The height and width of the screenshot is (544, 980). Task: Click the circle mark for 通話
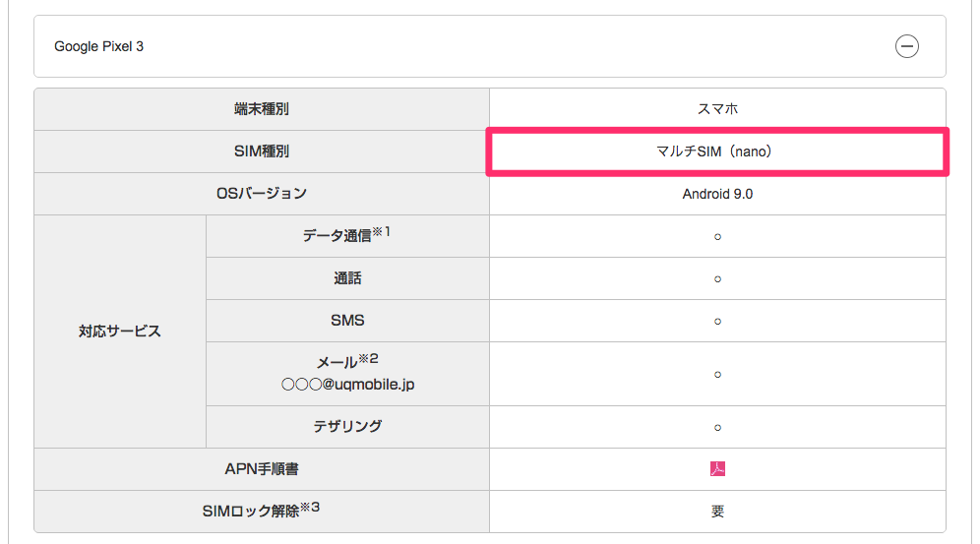717,278
